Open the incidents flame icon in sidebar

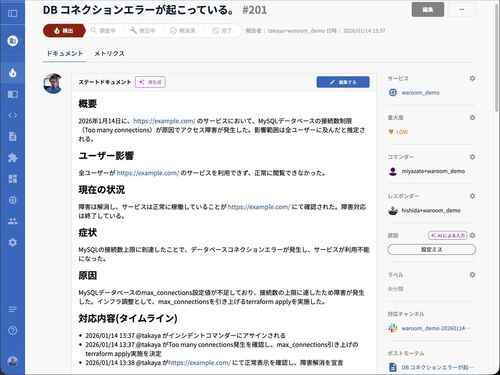[x=13, y=73]
